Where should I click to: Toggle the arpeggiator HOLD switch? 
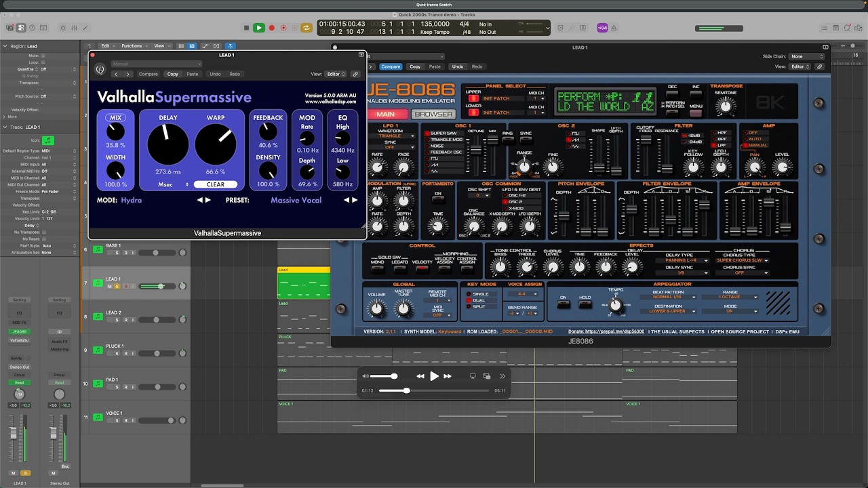(585, 305)
